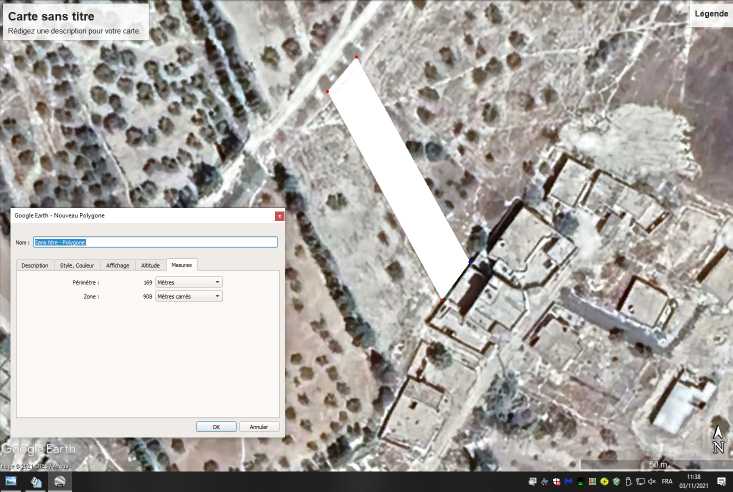Click the map description placeholder text
733x492 pixels.
coord(73,31)
